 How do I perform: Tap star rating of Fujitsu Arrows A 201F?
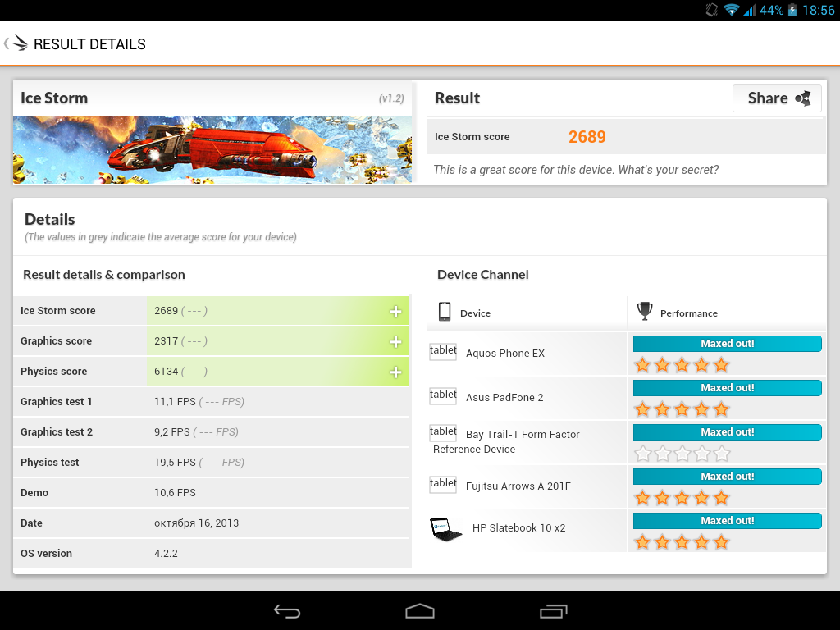[x=682, y=498]
